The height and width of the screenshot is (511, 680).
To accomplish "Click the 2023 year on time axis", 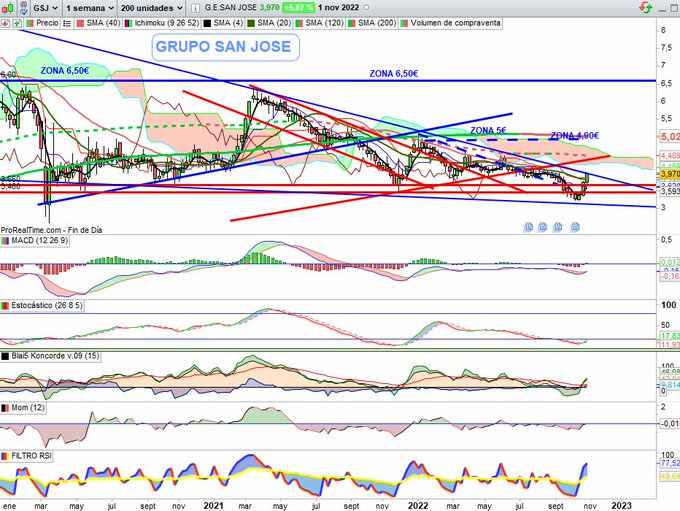I will click(621, 506).
